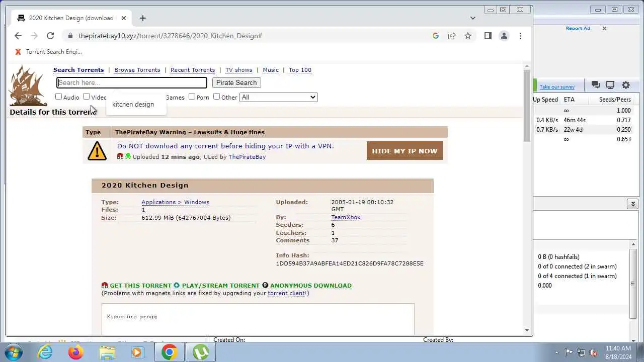Click the icon before PLAY/STREAM TORRENT

[177, 286]
